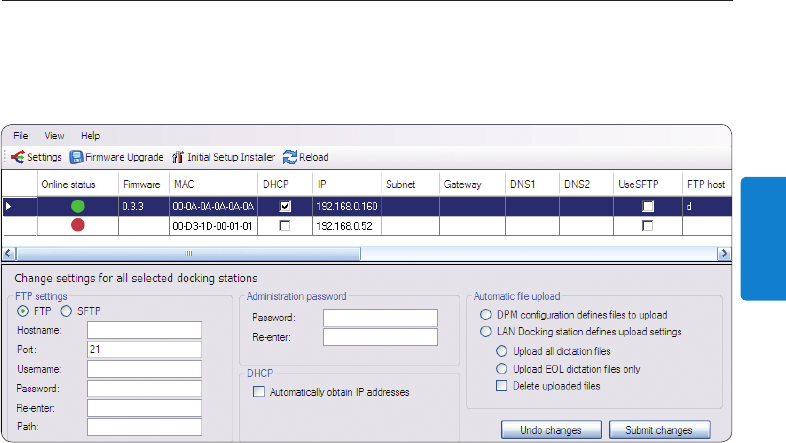Select the first row arrow marker
786x443 pixels.
click(11, 206)
